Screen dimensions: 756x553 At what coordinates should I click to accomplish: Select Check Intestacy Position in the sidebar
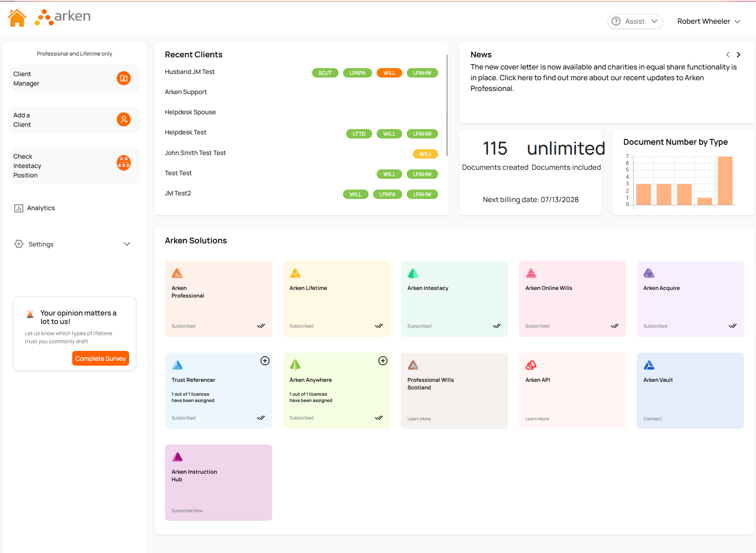[74, 165]
